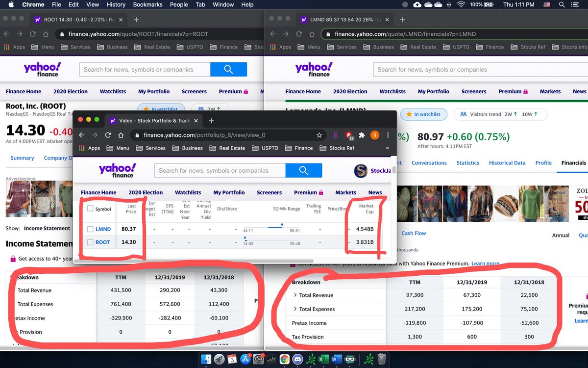Screen dimensions: 588x368
Task: Open the Apps shortcut in portfolio bookmarks bar
Action: [90, 148]
